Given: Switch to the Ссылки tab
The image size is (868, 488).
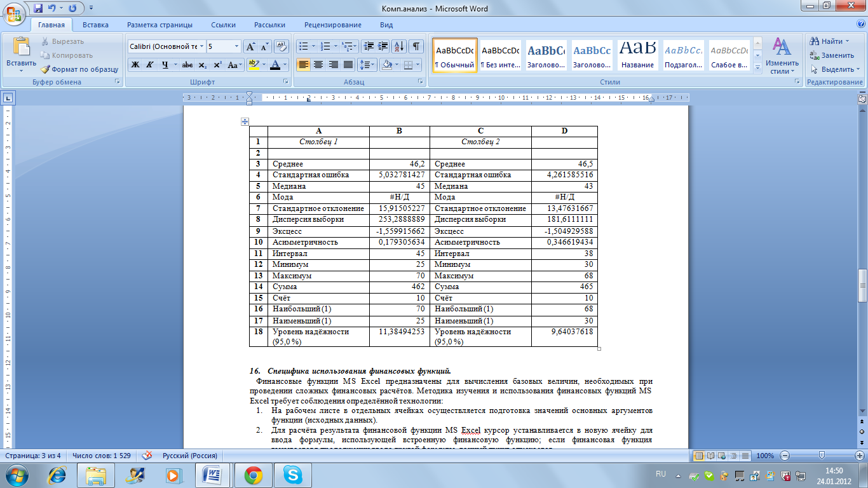Looking at the screenshot, I should click(x=223, y=25).
